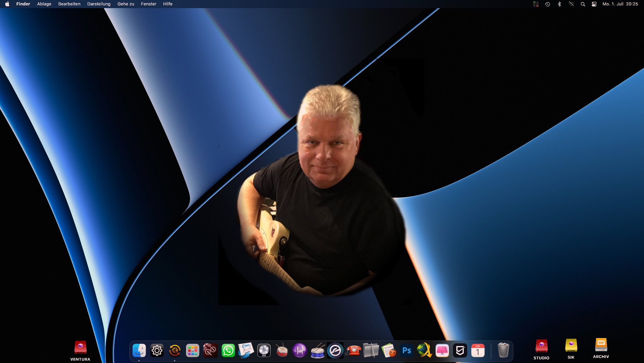The image size is (644, 363).
Task: Open the Ablage menu
Action: click(x=44, y=4)
